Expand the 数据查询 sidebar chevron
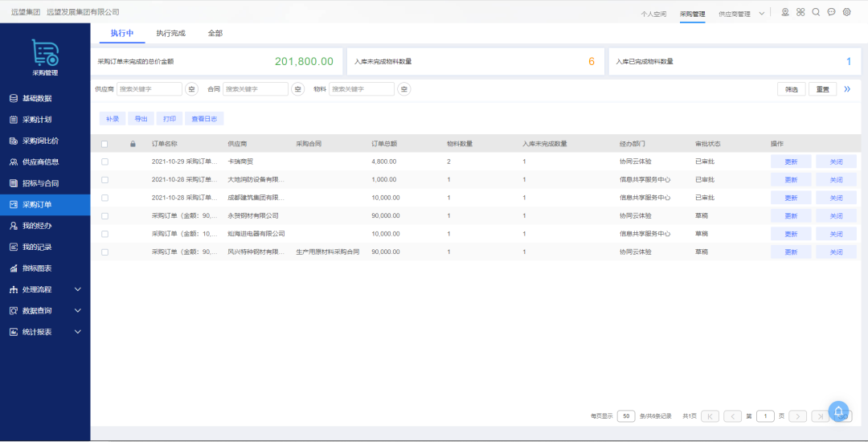The image size is (868, 442). (x=77, y=310)
